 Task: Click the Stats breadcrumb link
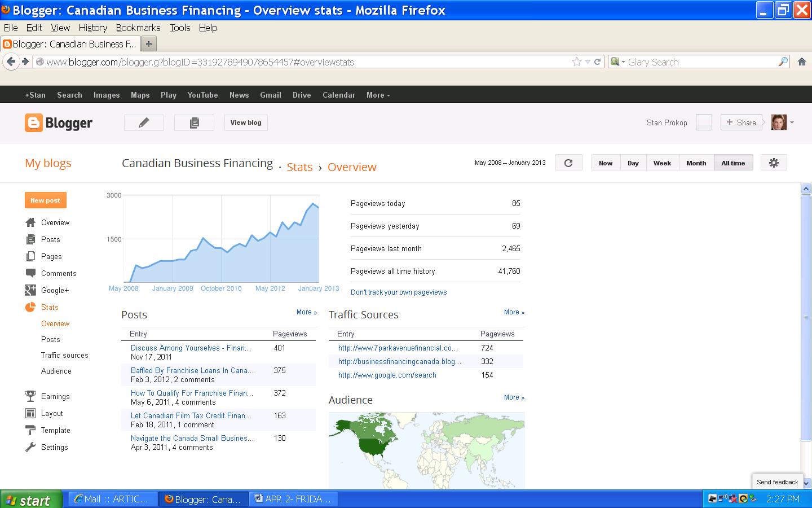299,167
